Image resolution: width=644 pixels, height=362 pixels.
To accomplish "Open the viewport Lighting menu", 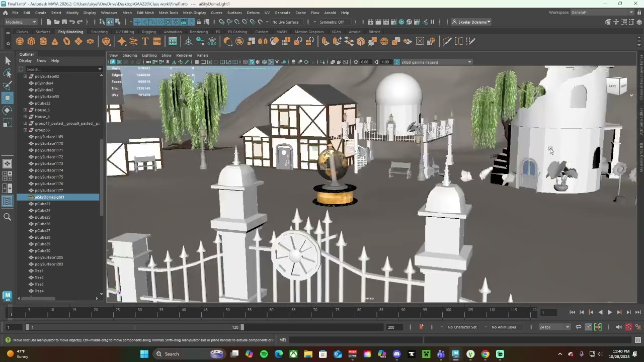I will tap(149, 55).
